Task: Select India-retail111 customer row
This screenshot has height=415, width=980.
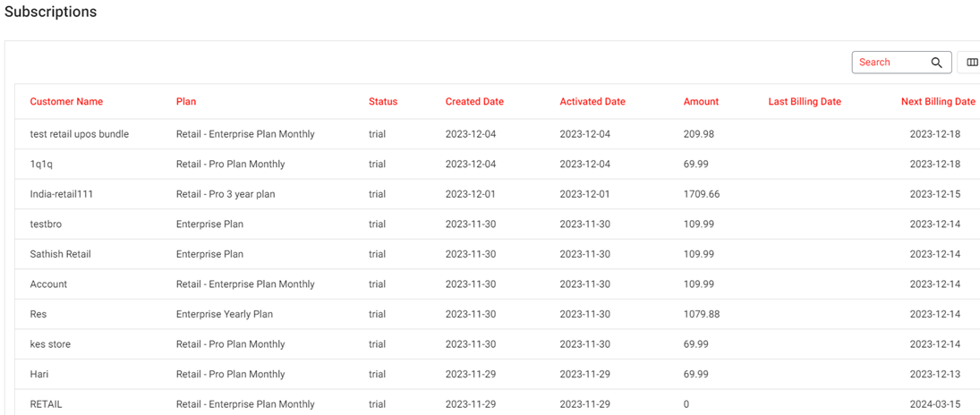Action: pos(68,194)
